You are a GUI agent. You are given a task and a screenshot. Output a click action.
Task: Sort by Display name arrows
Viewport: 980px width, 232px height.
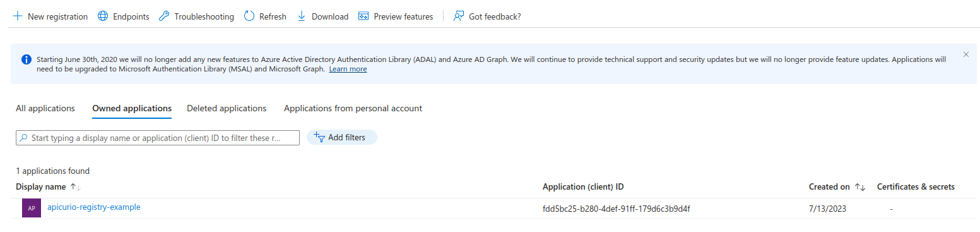[x=76, y=187]
